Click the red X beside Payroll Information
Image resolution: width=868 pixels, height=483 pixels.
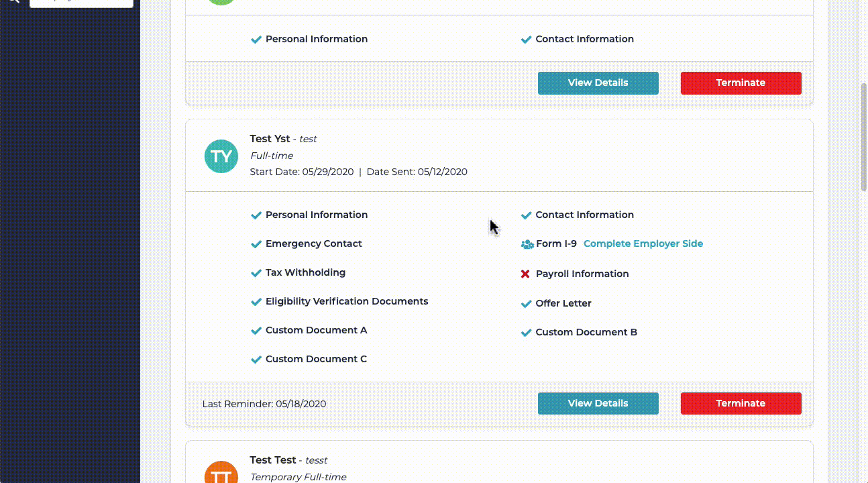point(526,274)
